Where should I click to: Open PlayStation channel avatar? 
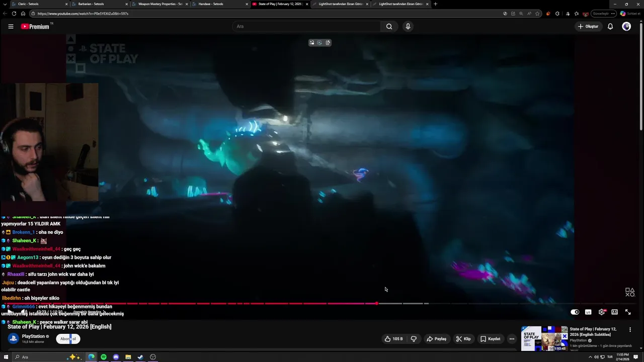[13, 339]
